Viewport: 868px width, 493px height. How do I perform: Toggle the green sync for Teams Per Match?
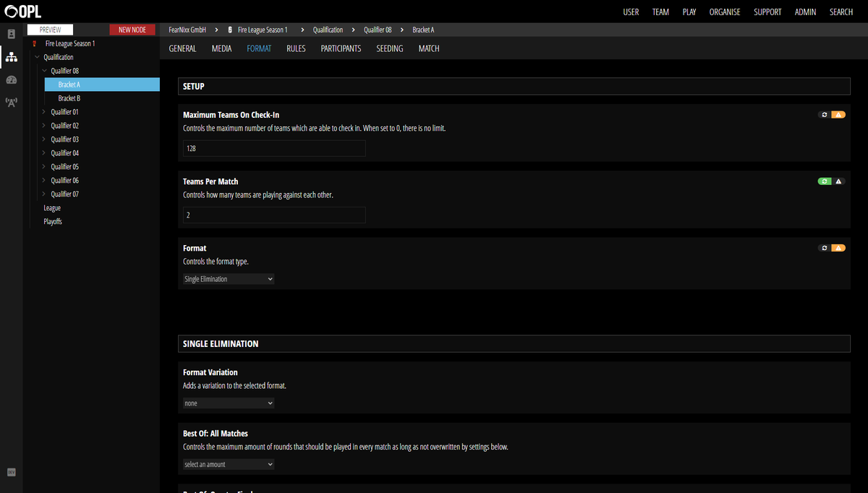[x=824, y=181]
